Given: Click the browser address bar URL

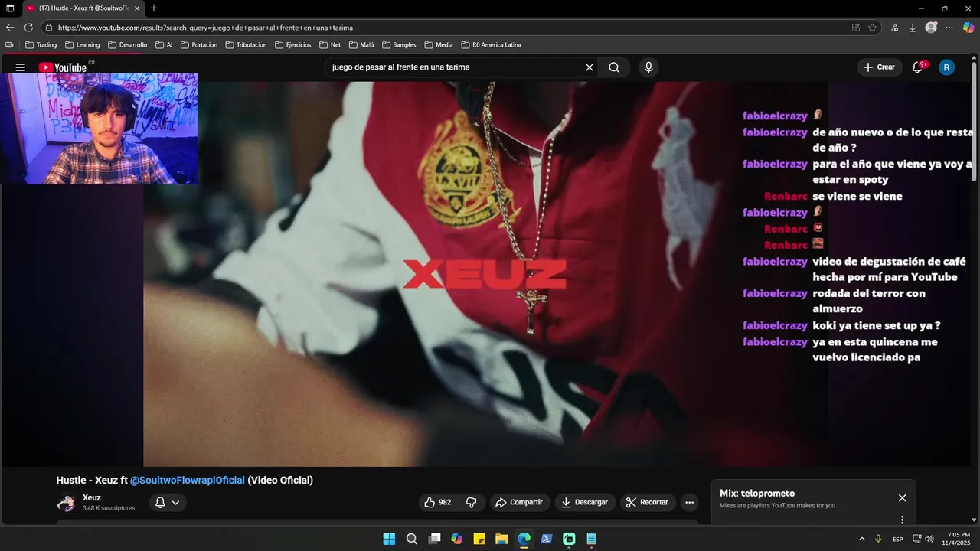Looking at the screenshot, I should 205,28.
